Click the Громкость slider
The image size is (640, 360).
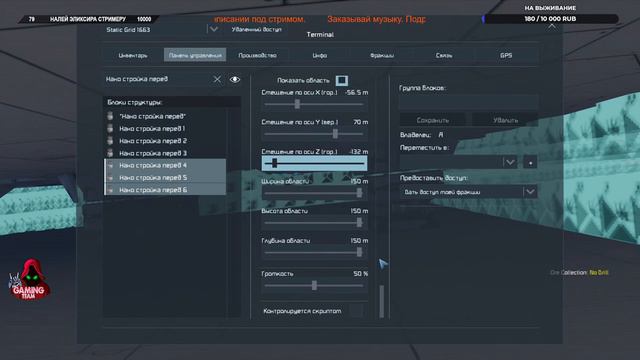coord(314,286)
